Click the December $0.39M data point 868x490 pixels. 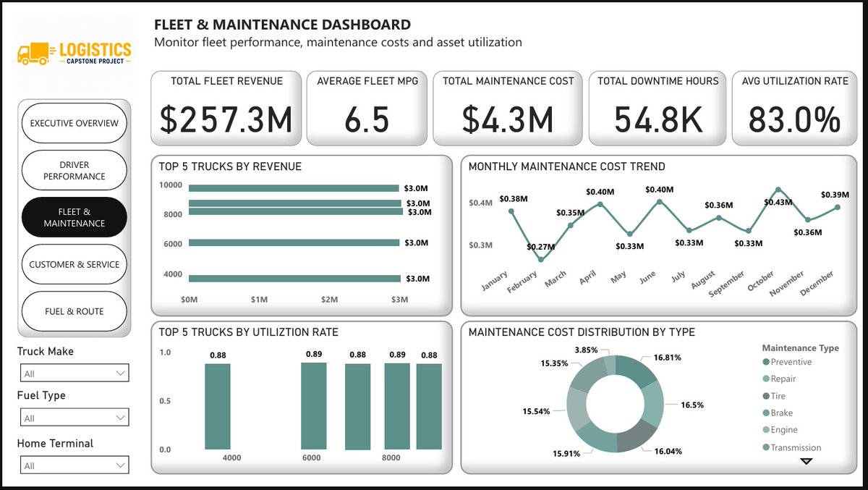pyautogui.click(x=838, y=207)
